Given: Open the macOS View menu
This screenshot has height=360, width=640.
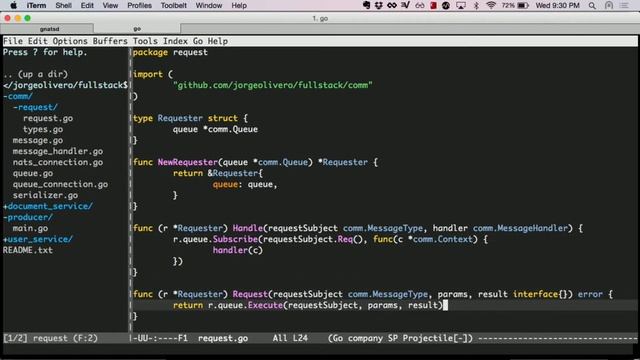Looking at the screenshot, I should 110,5.
